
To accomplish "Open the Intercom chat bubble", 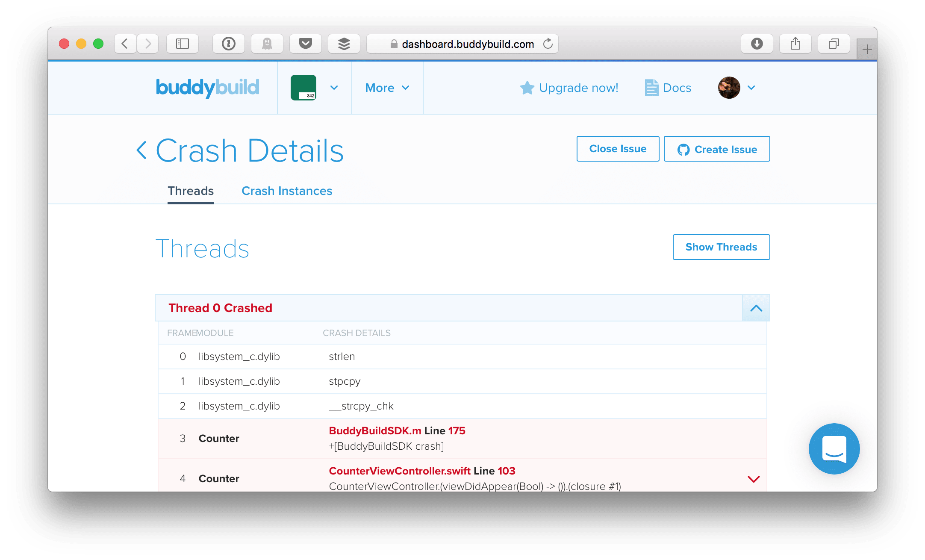I will tap(834, 449).
